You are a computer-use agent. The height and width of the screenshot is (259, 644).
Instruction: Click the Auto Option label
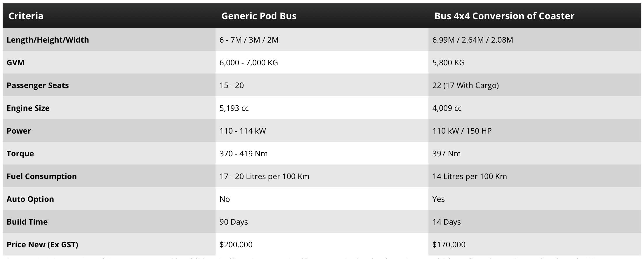pyautogui.click(x=30, y=199)
